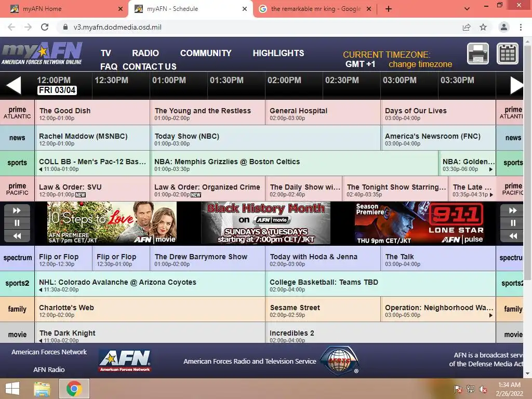Open File Explorer from taskbar

coord(42,389)
